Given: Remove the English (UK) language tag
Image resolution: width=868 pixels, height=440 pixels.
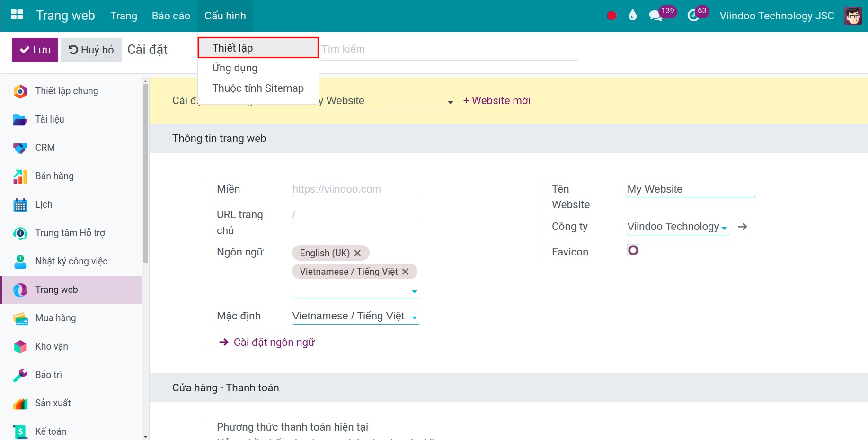Looking at the screenshot, I should 358,253.
